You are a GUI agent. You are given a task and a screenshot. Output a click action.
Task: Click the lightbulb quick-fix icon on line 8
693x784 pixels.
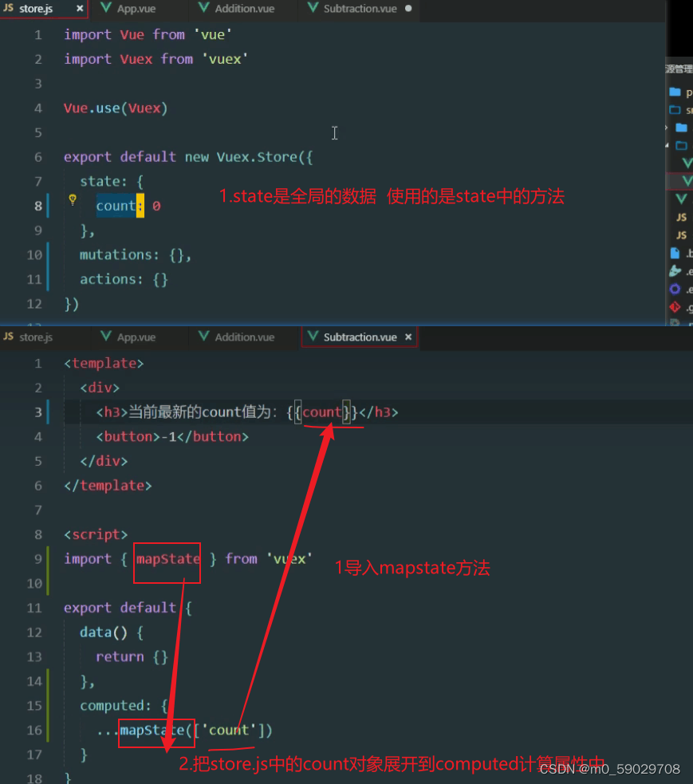pyautogui.click(x=73, y=199)
